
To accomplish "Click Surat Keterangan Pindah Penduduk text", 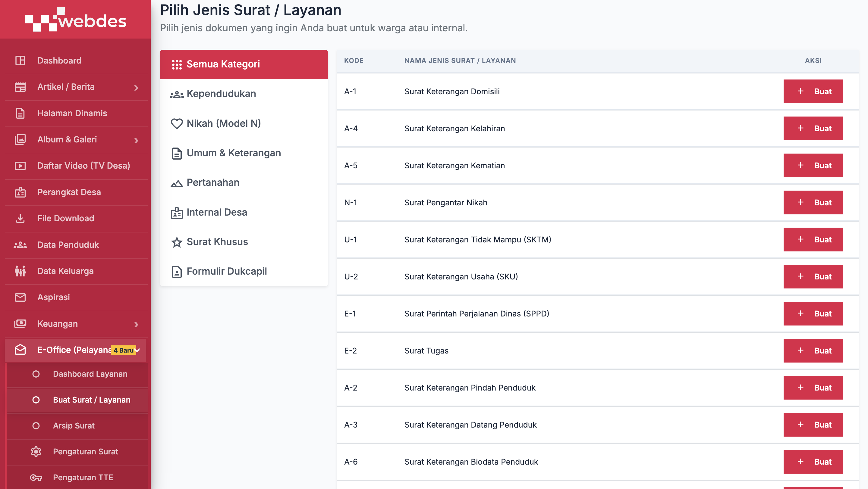I will point(470,388).
